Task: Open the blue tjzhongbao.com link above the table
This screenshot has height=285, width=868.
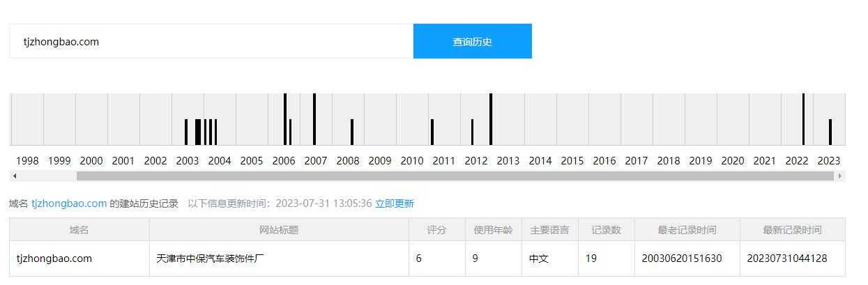Action: point(69,203)
